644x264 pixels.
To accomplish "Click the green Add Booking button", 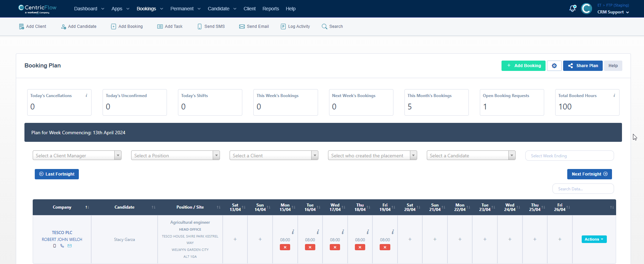I will pos(524,66).
